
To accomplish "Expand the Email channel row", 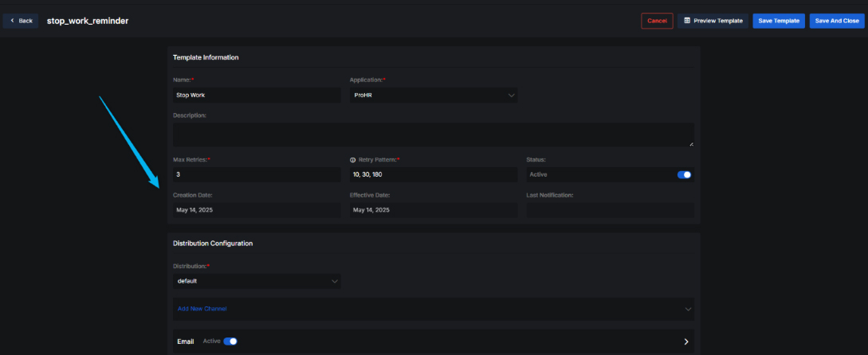I will click(686, 341).
